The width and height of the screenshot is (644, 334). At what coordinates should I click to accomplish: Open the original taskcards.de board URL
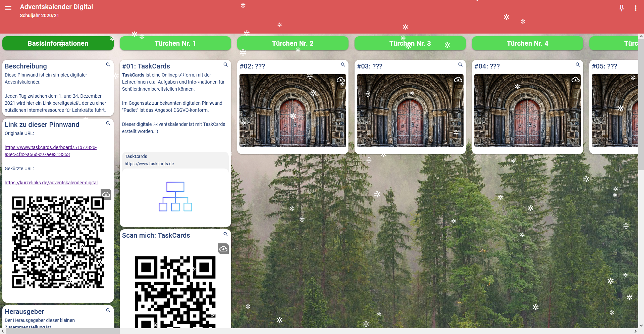pos(50,151)
